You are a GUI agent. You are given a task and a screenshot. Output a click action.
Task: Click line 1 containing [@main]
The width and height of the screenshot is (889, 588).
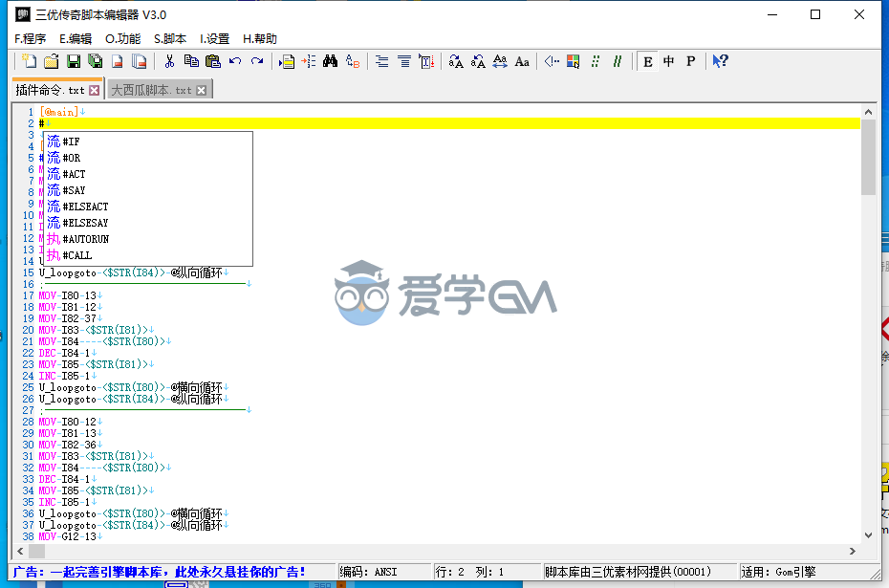tap(62, 112)
